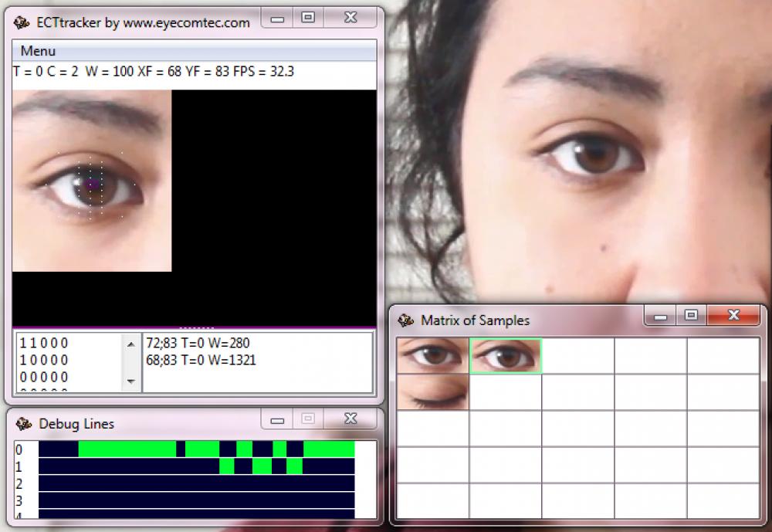Click the ECTtracker maximize icon
This screenshot has height=532, width=772.
pyautogui.click(x=310, y=17)
